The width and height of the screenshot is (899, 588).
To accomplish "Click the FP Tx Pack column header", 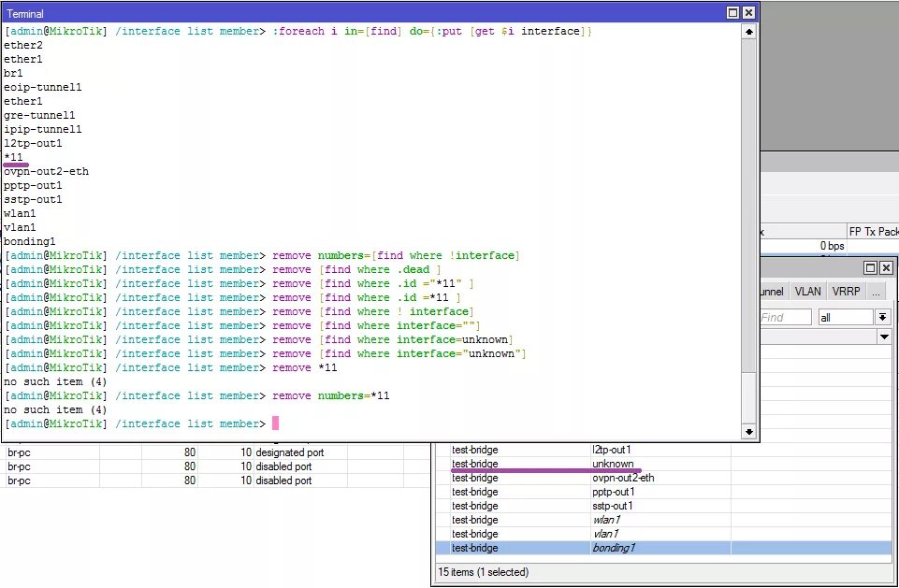I will pyautogui.click(x=873, y=232).
